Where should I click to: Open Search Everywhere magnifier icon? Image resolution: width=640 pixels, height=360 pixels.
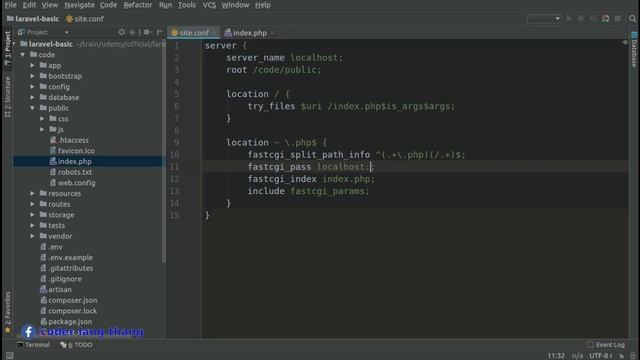tap(632, 19)
